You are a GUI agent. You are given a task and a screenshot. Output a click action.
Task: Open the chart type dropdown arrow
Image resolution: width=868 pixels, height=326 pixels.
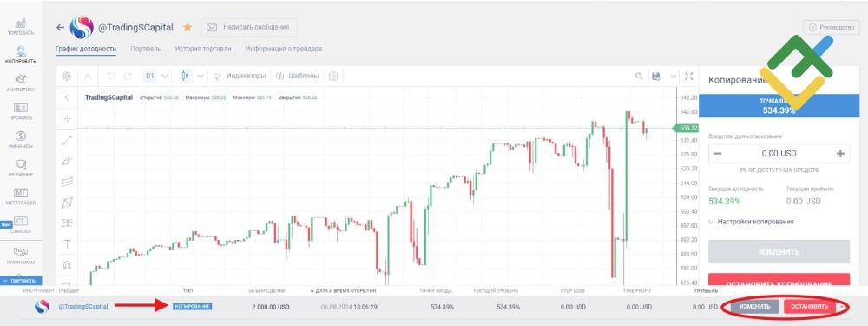tap(201, 76)
